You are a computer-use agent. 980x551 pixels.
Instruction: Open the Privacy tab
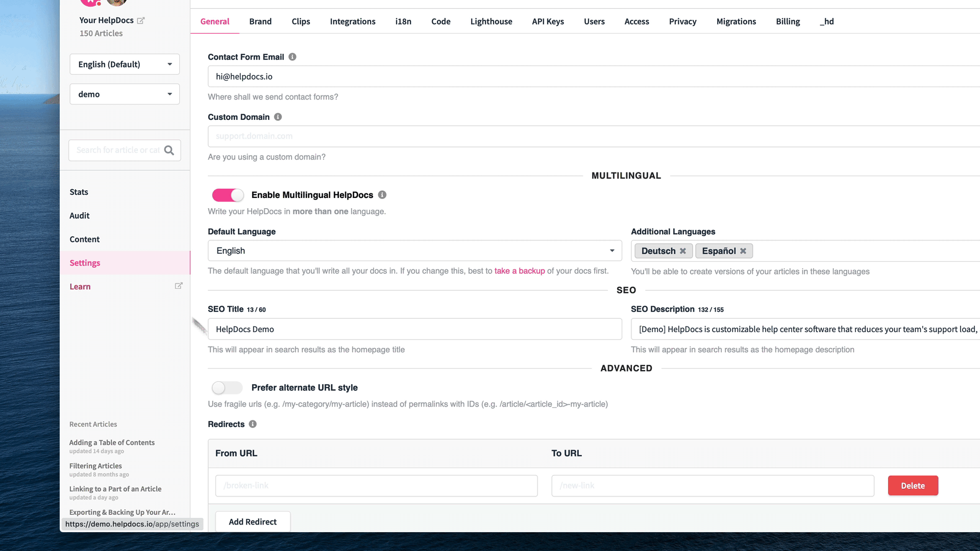pos(683,21)
